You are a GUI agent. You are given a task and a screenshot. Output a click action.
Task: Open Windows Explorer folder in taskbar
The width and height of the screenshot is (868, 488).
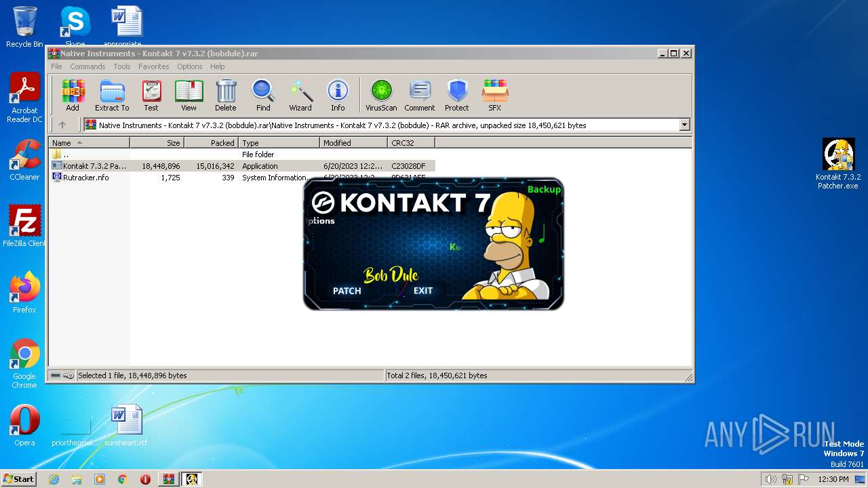click(77, 479)
